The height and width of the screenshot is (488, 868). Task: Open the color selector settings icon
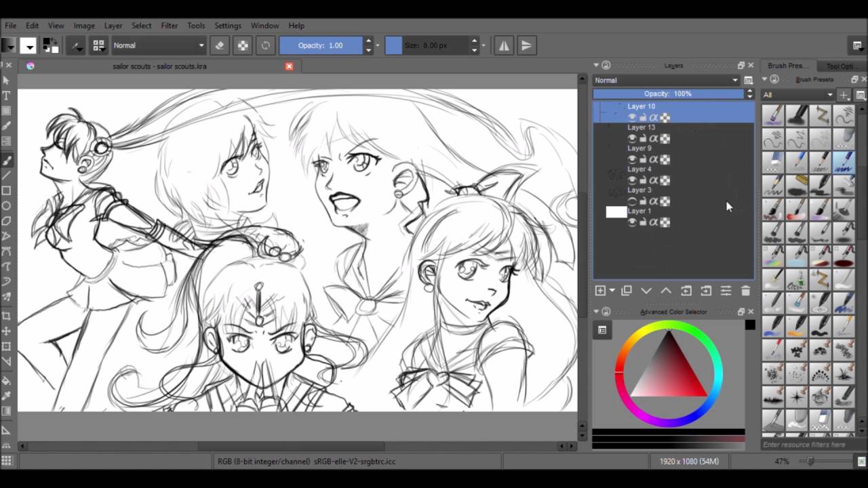click(602, 330)
